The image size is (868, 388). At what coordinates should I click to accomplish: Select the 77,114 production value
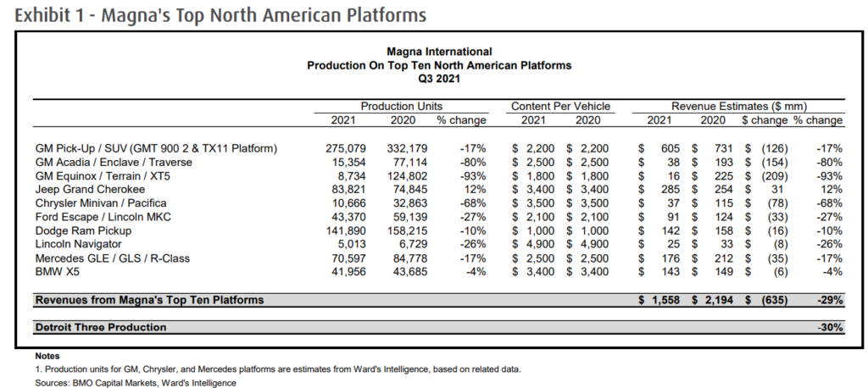pos(410,162)
